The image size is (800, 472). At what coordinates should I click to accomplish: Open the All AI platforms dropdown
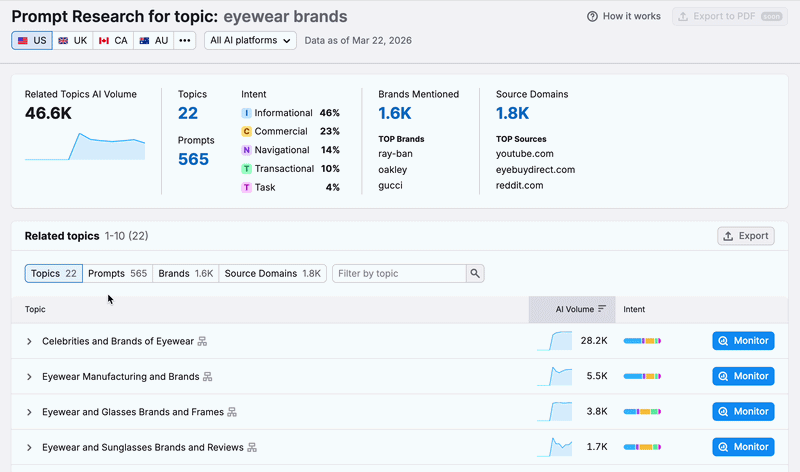(x=251, y=40)
